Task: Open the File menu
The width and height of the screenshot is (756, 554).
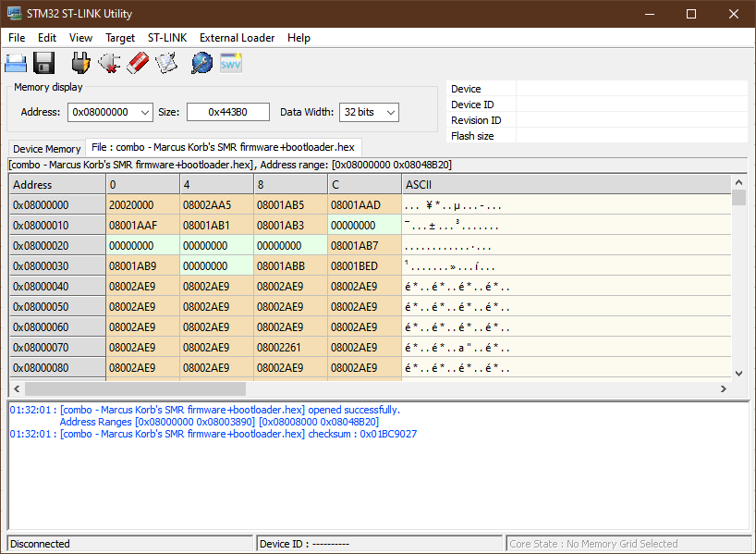Action: 17,38
